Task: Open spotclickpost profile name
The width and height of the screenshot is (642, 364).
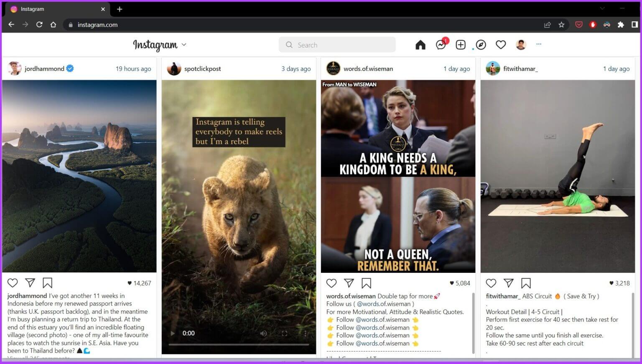Action: coord(203,69)
